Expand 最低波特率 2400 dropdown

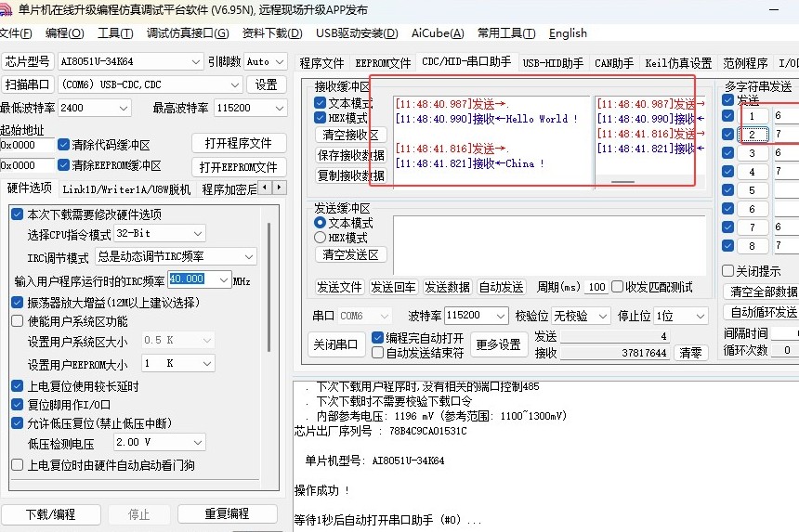(124, 108)
